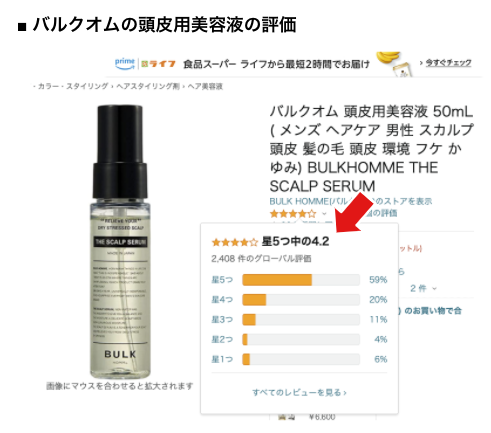The height and width of the screenshot is (433, 491).
Task: Click the 59% percentage link
Action: (378, 280)
